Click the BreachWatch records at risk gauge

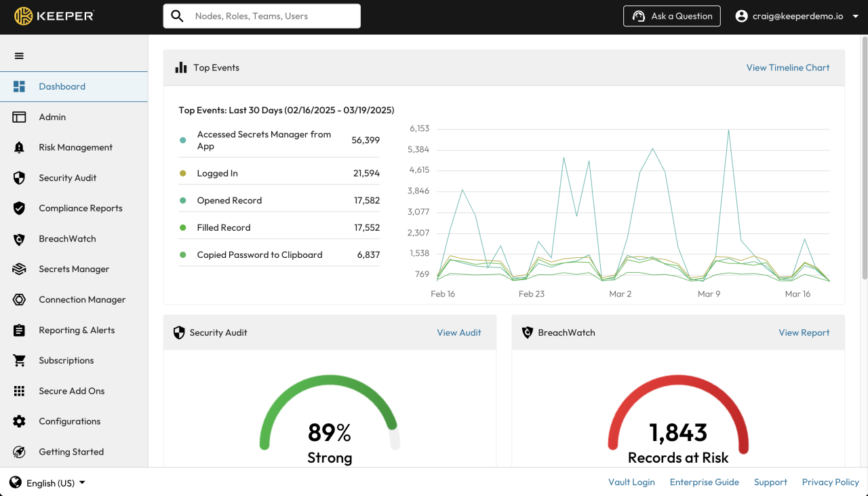678,419
